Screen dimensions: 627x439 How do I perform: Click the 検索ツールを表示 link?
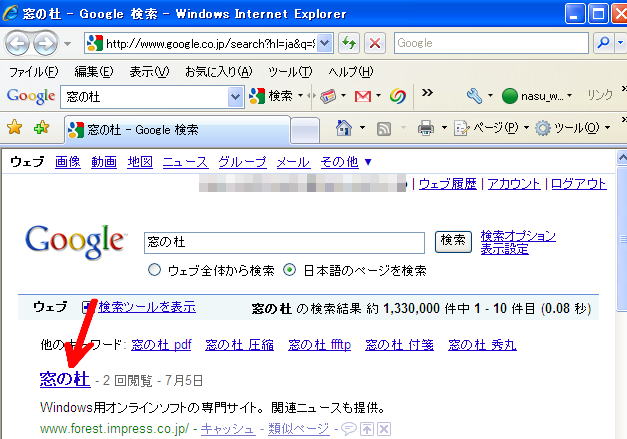tap(147, 307)
